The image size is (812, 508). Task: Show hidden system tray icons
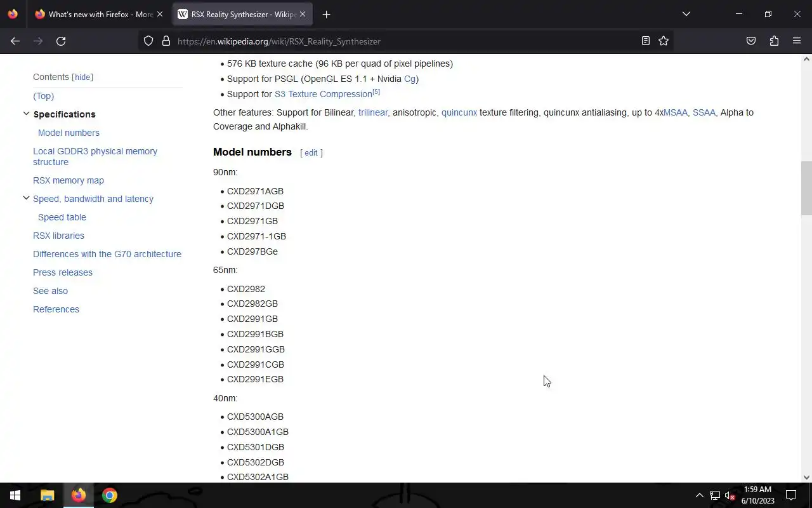tap(699, 495)
